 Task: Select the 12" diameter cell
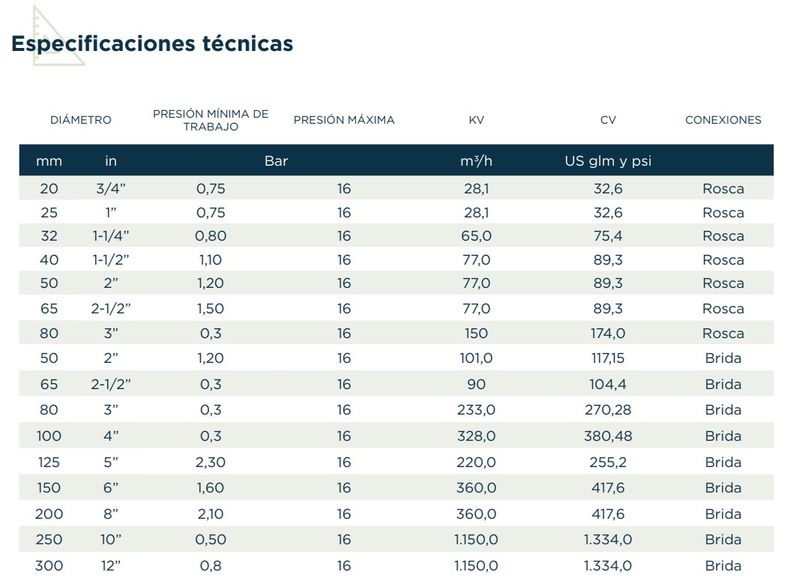113,566
